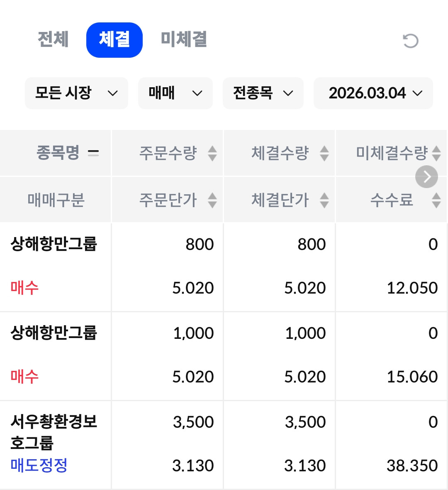Sort by 주문수량 column arrows
448x490 pixels.
point(212,153)
